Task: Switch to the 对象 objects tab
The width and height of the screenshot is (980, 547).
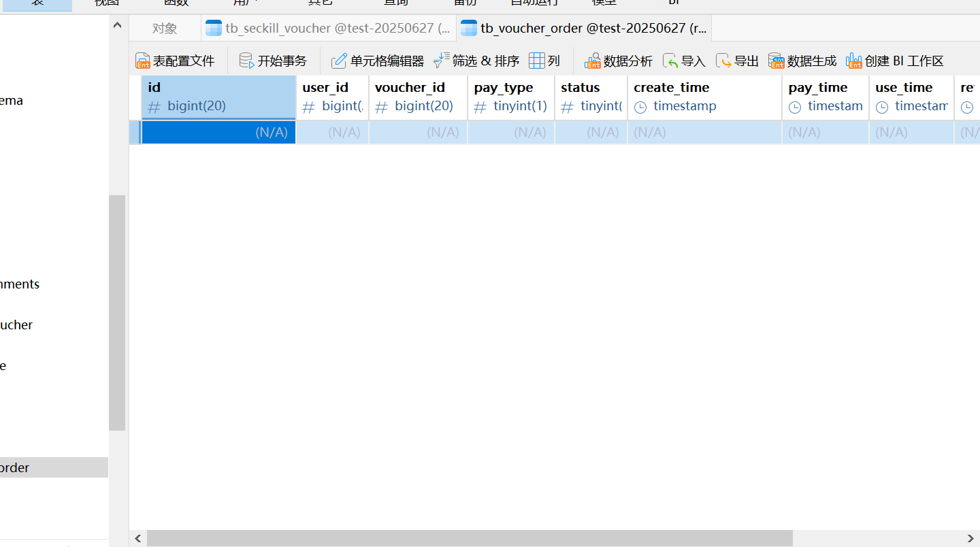Action: tap(165, 29)
